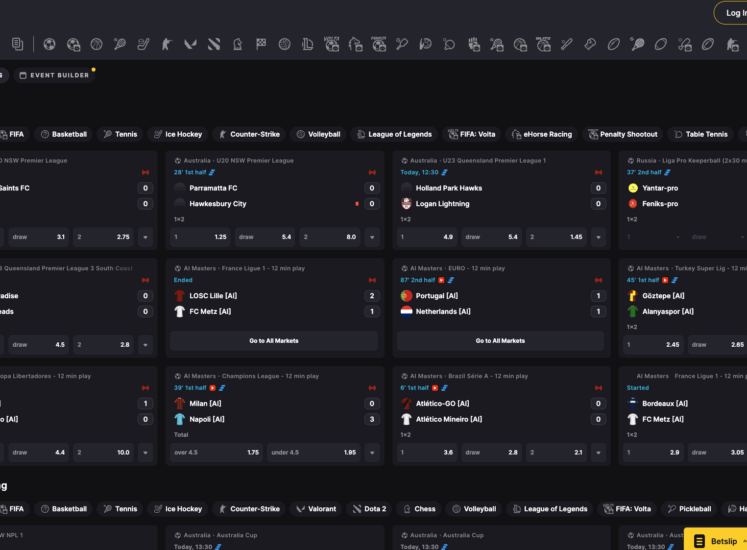Open Hawkesbury City team name
This screenshot has height=550, width=747.
click(x=218, y=204)
